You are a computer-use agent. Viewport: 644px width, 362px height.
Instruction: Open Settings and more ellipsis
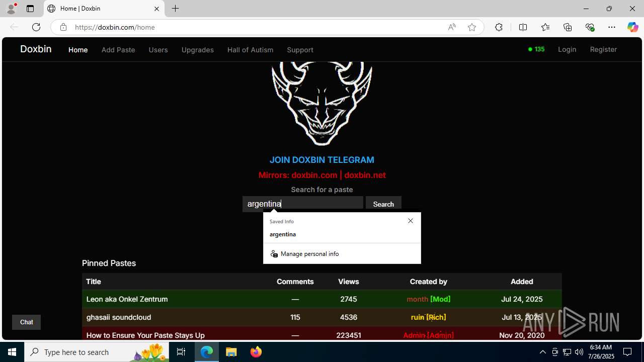point(612,27)
